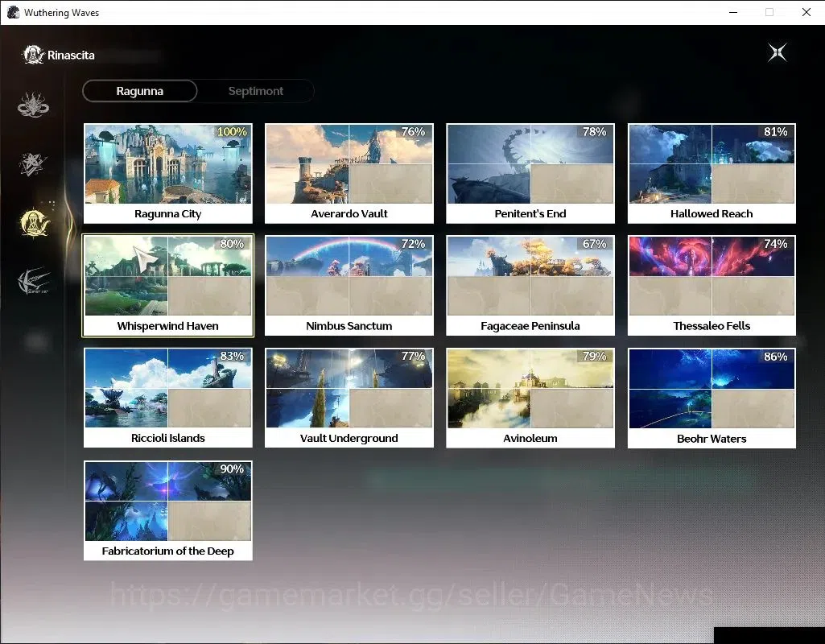Click the 80% progress label
Viewport: 825px width, 644px height.
[x=232, y=244]
